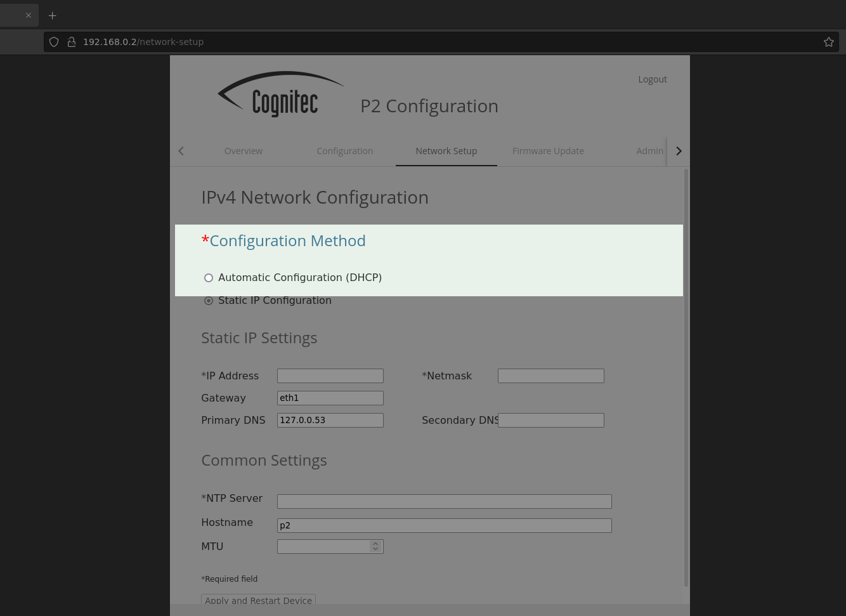Go to the Admin tab
The width and height of the screenshot is (846, 616).
pos(649,151)
